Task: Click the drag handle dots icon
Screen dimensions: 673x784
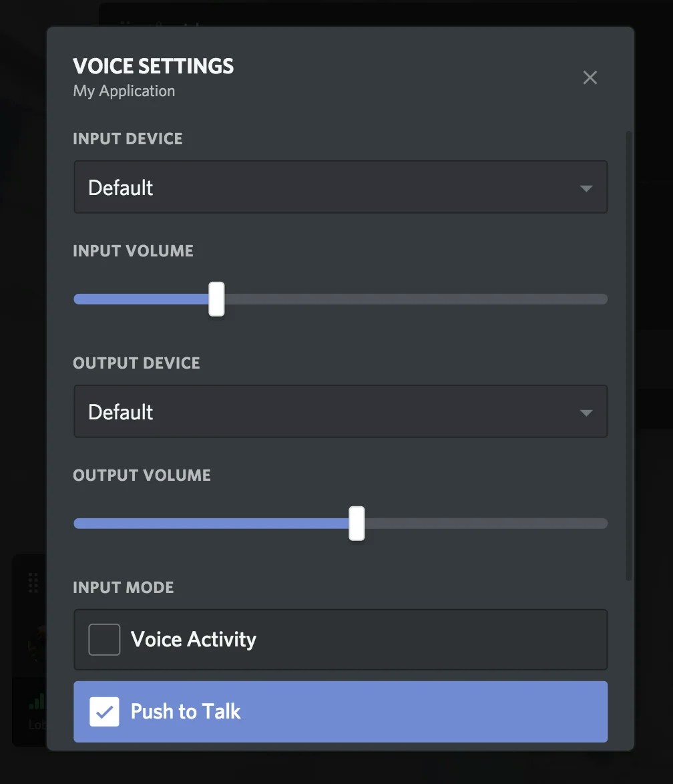Action: point(33,582)
